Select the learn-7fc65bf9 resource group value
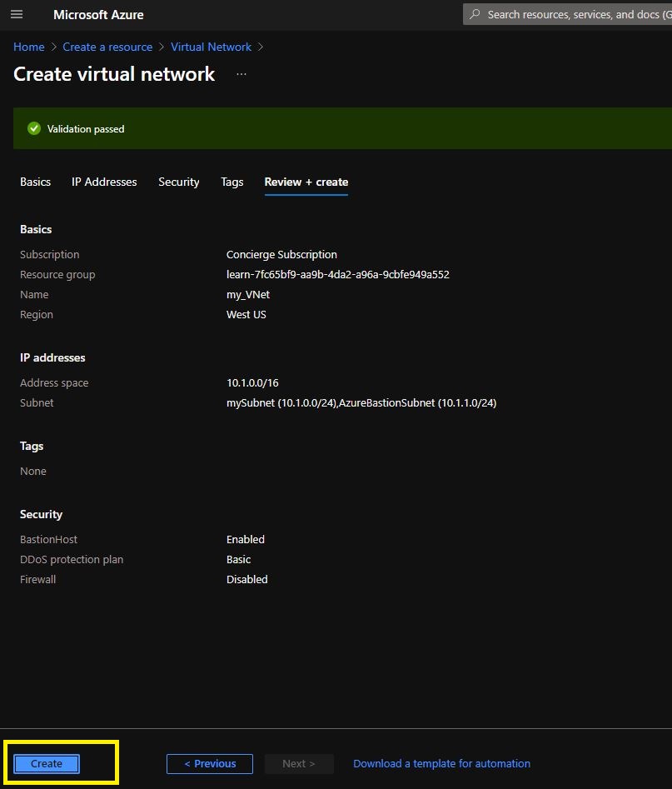The width and height of the screenshot is (672, 789). coord(338,275)
